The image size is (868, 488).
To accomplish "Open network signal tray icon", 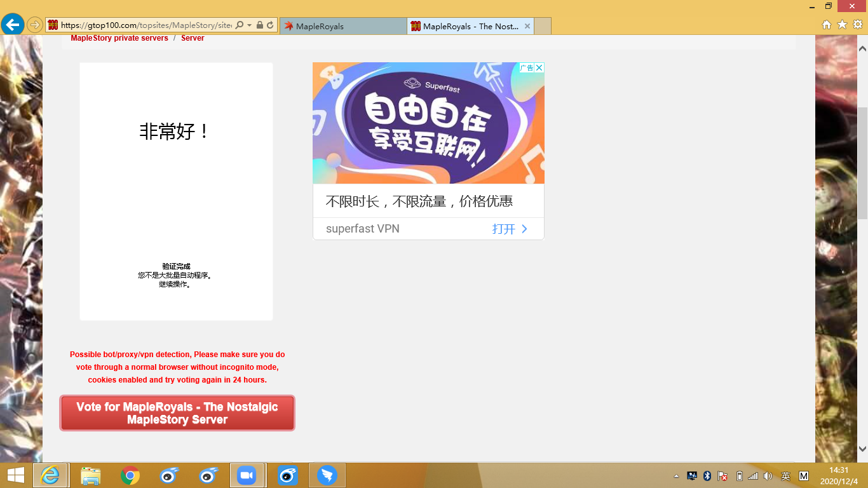I will pos(753,476).
